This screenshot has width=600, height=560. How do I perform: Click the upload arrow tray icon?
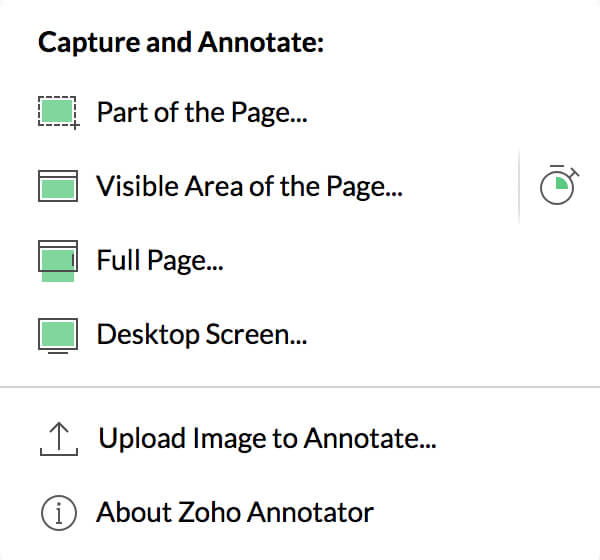59,439
